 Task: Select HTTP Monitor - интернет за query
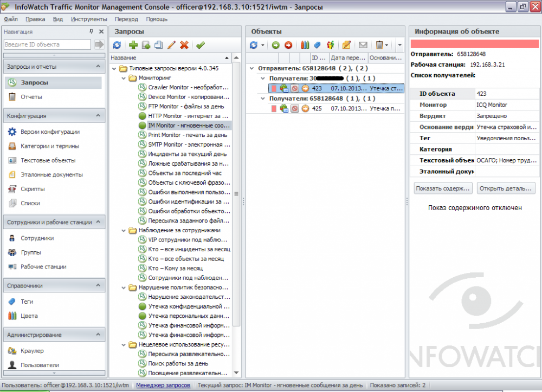(x=185, y=116)
